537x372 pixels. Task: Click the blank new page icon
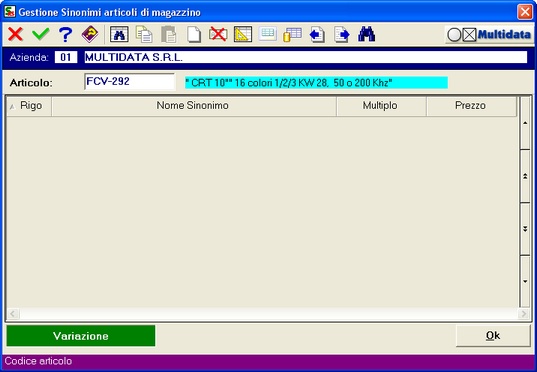(194, 34)
